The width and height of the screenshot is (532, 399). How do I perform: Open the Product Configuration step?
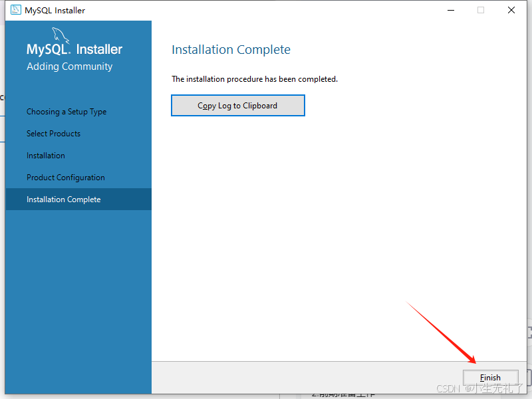[66, 178]
